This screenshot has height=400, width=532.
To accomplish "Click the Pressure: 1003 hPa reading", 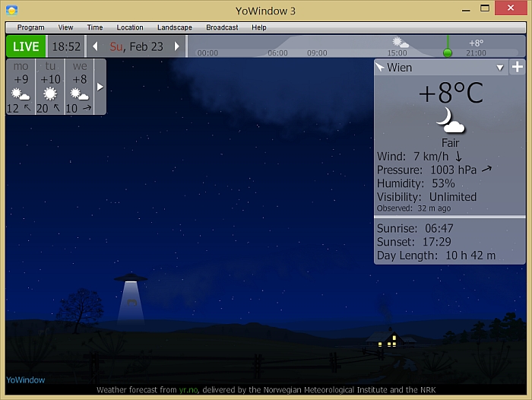I will 427,170.
